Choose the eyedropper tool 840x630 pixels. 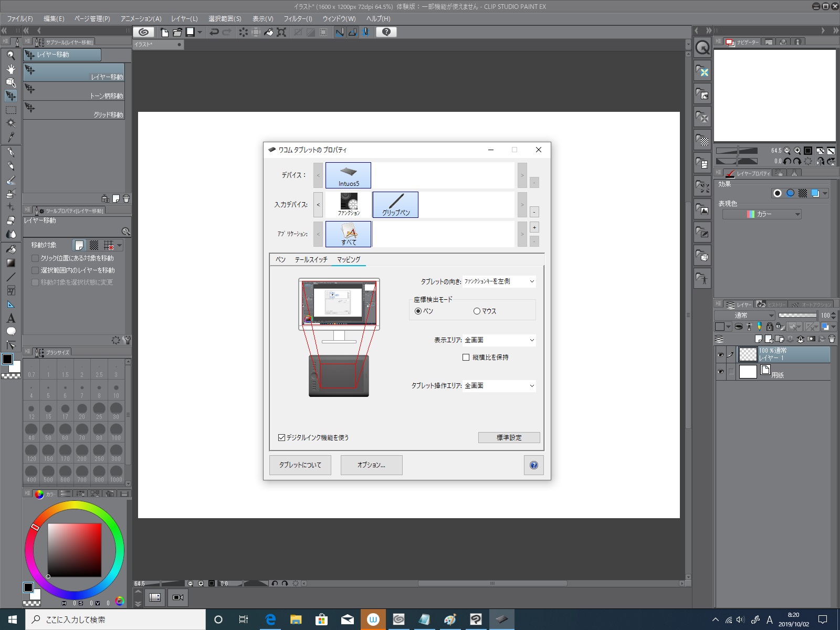10,137
